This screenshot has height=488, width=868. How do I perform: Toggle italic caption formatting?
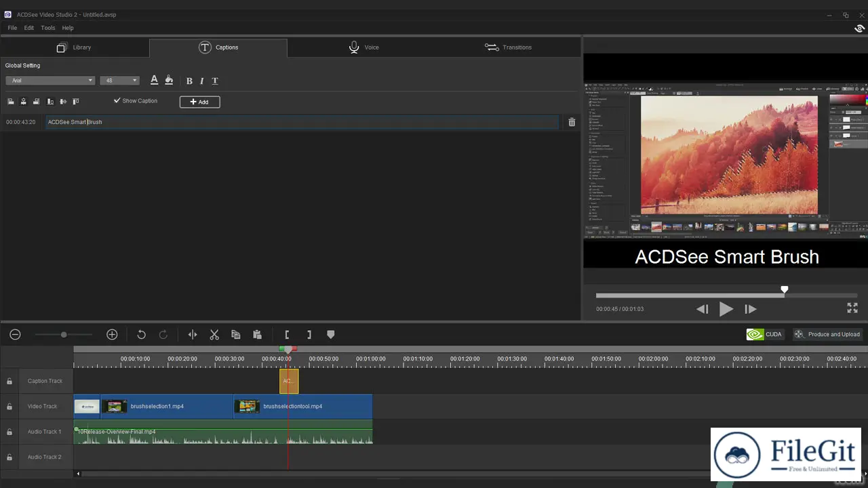coord(201,81)
